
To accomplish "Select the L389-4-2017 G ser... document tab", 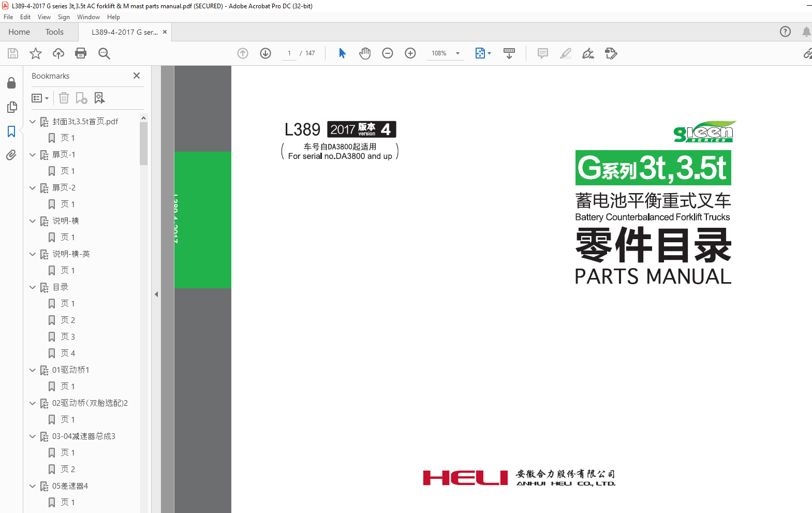I will pyautogui.click(x=125, y=32).
